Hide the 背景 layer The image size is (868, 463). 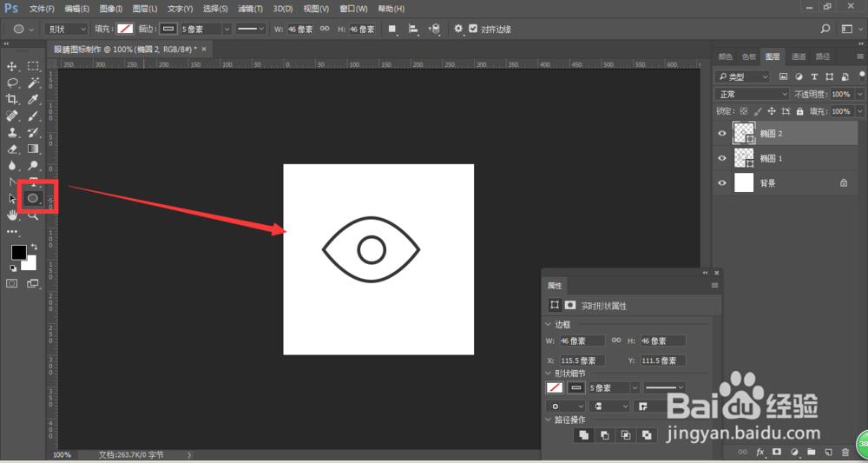(722, 182)
